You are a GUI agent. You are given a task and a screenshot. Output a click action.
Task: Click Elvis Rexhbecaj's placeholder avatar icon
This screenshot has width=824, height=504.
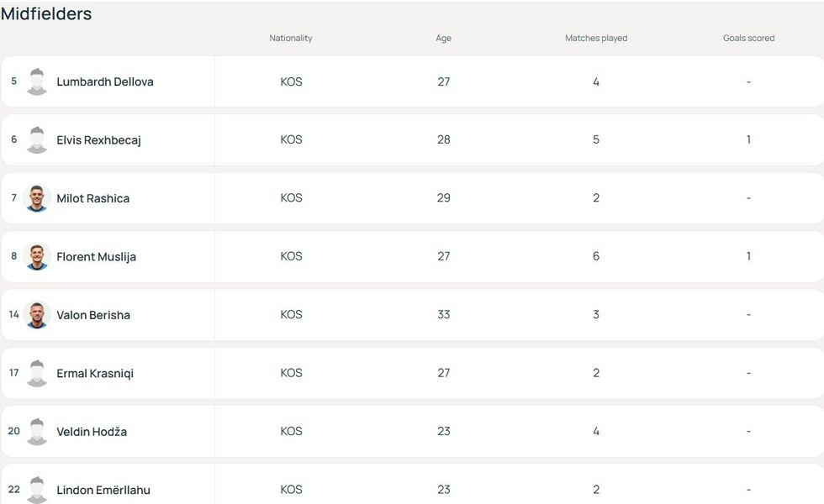click(x=37, y=139)
